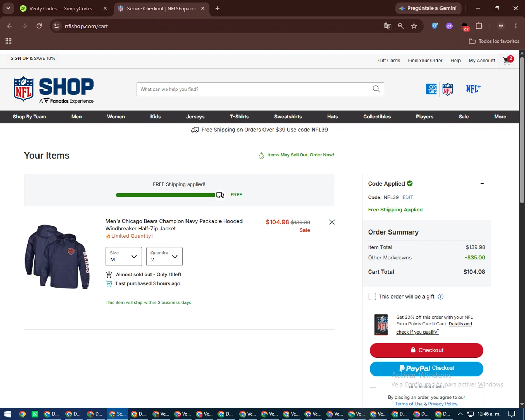This screenshot has width=525, height=420.
Task: Click the Pregúntale a Gemini button
Action: tap(428, 8)
